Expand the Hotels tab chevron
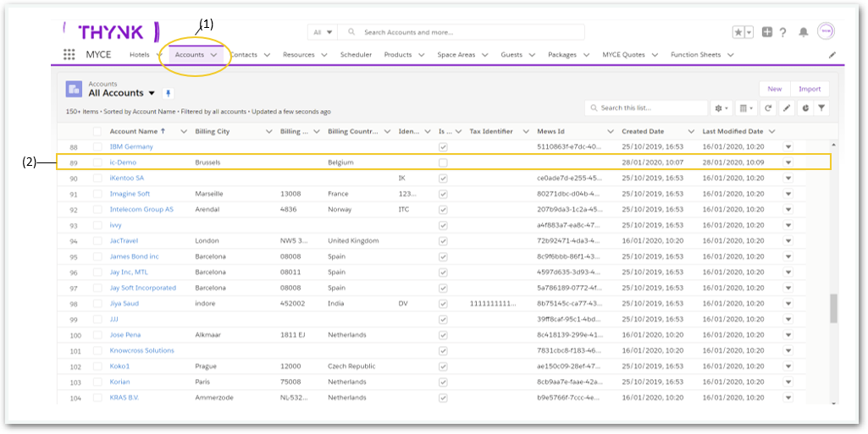 click(x=159, y=55)
